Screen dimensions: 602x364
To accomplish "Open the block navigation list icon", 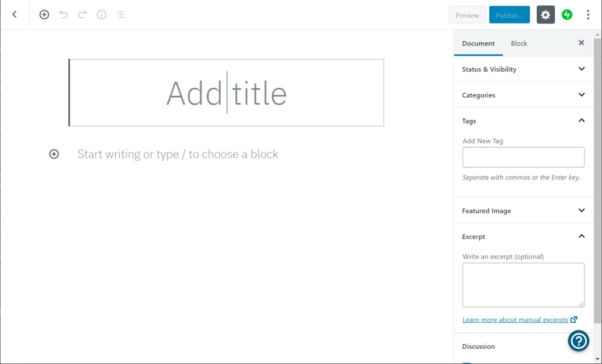I will click(x=121, y=15).
